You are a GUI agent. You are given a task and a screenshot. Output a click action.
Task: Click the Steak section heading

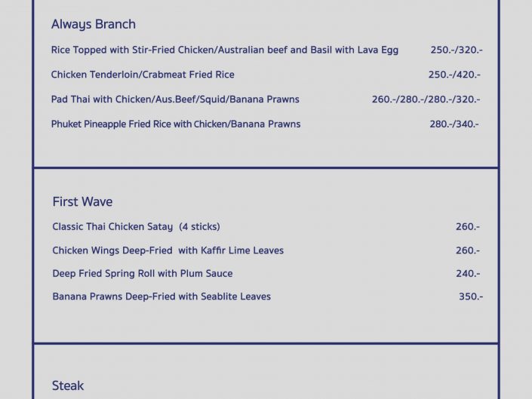tap(68, 385)
